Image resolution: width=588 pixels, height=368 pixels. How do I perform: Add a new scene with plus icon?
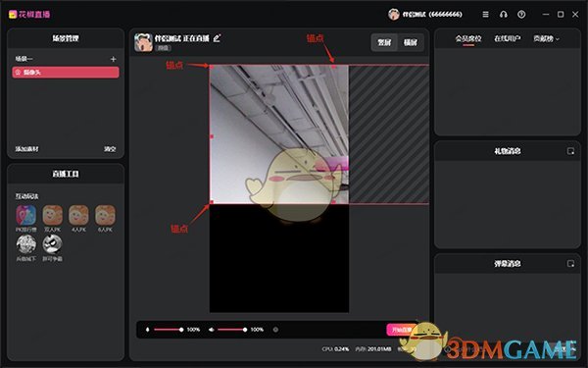tap(114, 59)
